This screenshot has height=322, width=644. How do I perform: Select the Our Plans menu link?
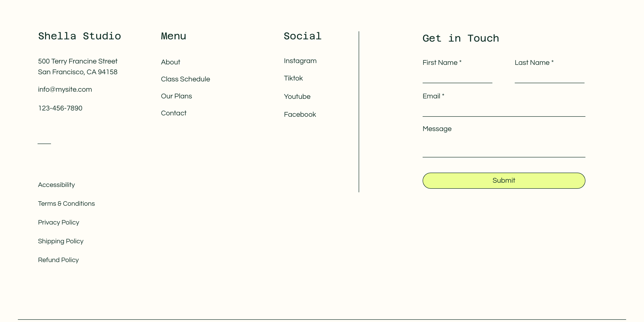177,96
